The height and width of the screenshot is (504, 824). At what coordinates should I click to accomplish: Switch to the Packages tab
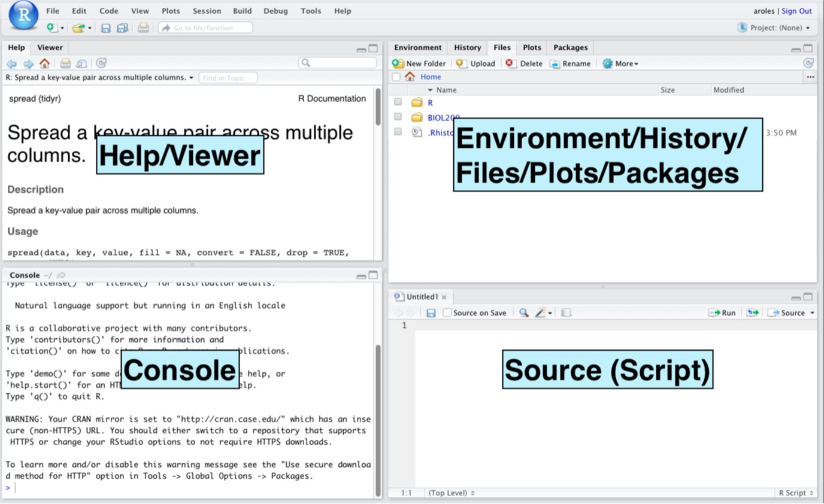point(570,48)
